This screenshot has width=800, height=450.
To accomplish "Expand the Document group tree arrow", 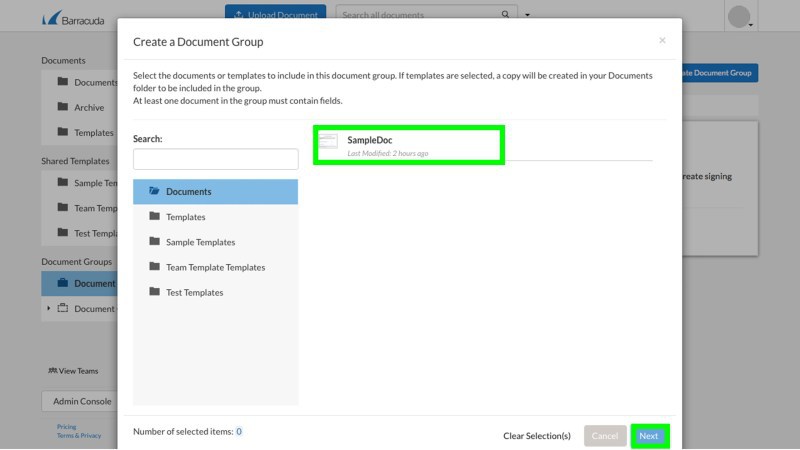I will pyautogui.click(x=48, y=308).
